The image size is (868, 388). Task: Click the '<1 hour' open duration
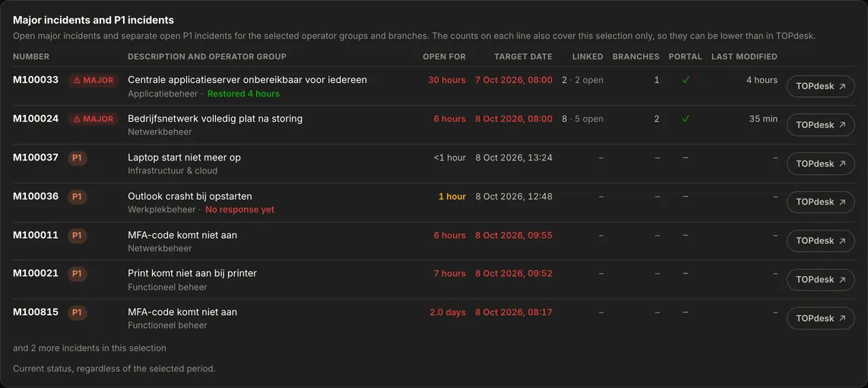[x=450, y=157]
